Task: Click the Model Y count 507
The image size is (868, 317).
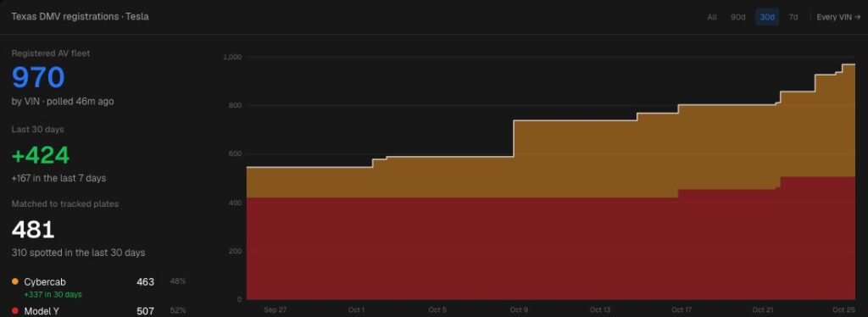Action: coord(145,311)
